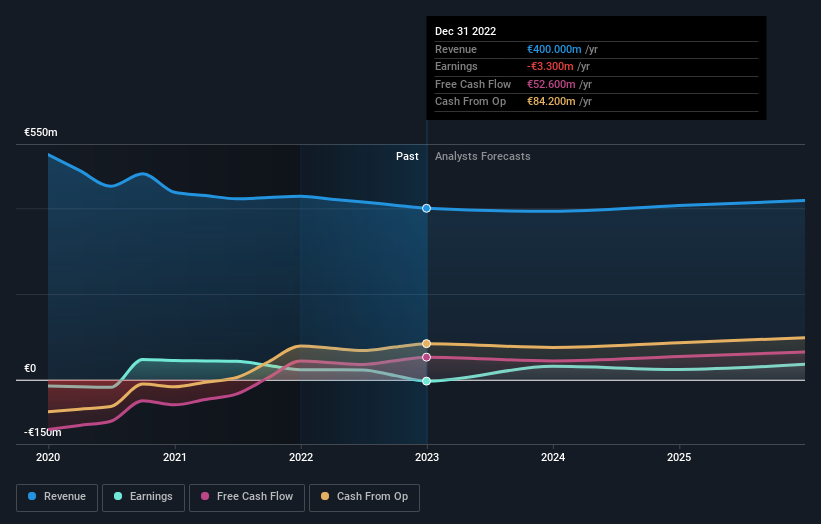Click the Cash From Op label in tooltip
This screenshot has height=524, width=821.
click(x=470, y=102)
